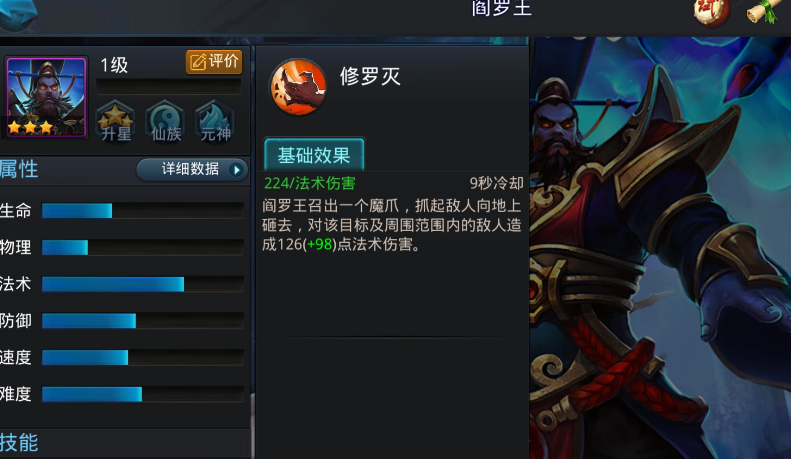Click the 属性 attributes header
Screen dimensions: 791x459
pos(19,169)
